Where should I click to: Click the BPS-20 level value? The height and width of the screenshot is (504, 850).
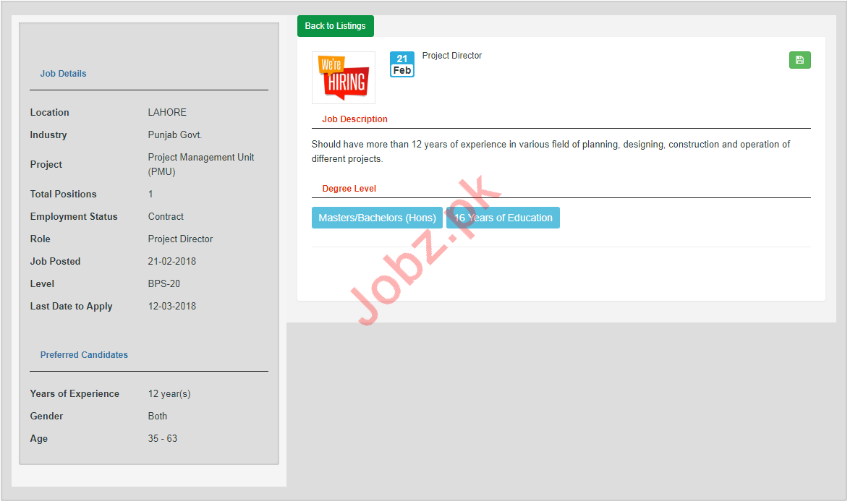click(x=163, y=284)
